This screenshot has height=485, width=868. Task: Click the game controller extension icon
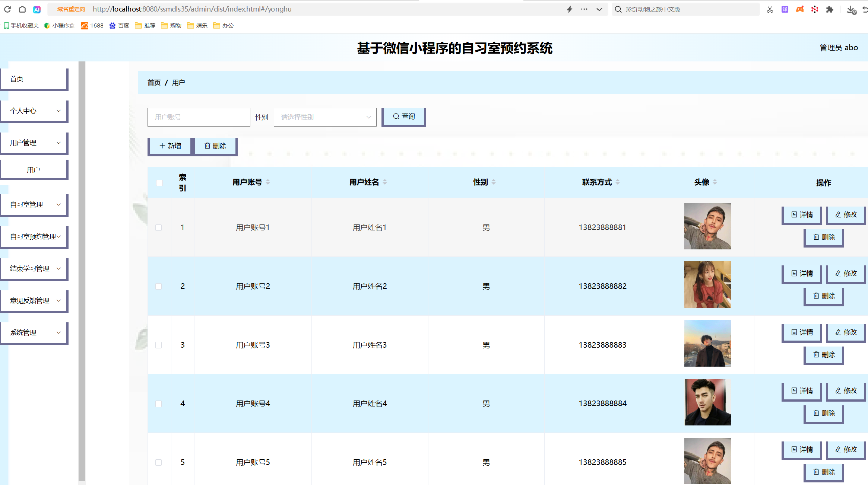(800, 9)
